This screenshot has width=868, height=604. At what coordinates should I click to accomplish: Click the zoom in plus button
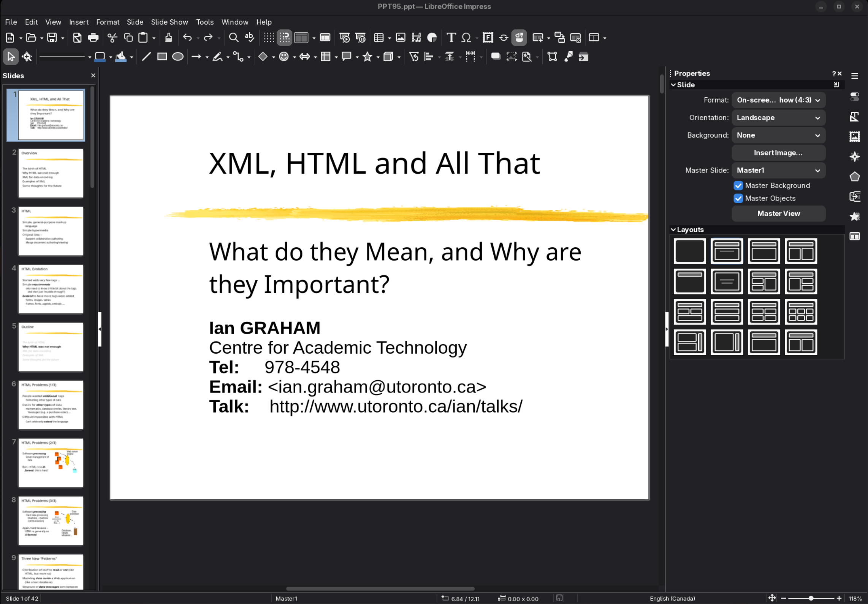[839, 598]
